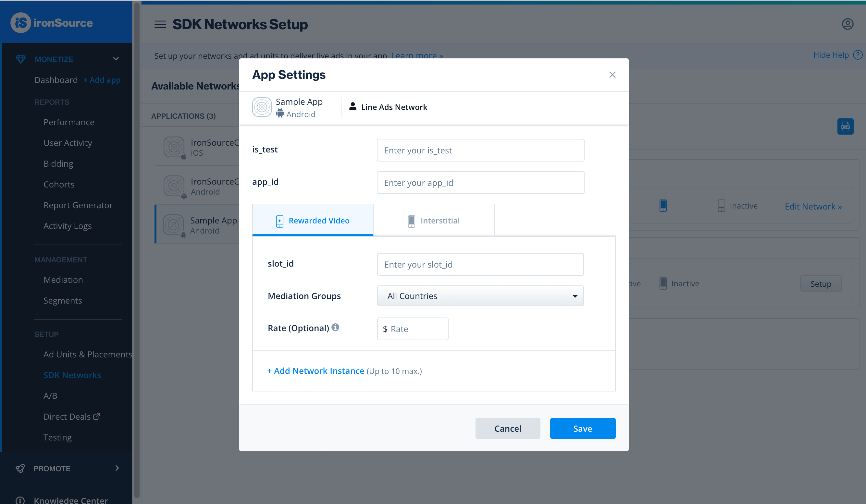Viewport: 866px width, 504px height.
Task: Click the Sample App icon in dialog header
Action: 262,107
